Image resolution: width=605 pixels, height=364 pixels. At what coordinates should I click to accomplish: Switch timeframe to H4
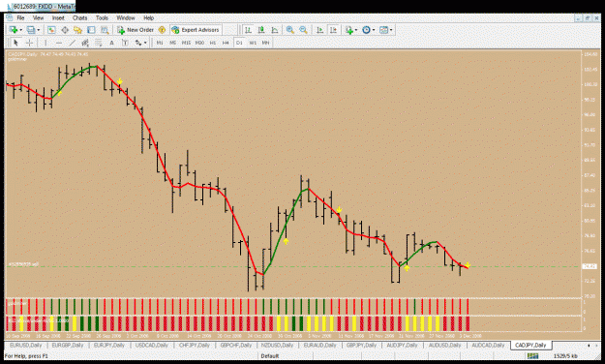click(226, 43)
